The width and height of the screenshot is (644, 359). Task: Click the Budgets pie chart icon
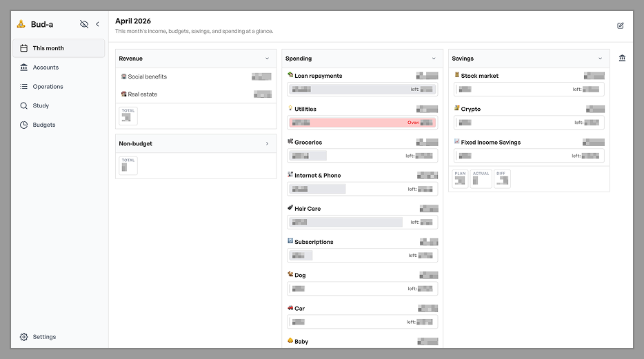click(24, 125)
